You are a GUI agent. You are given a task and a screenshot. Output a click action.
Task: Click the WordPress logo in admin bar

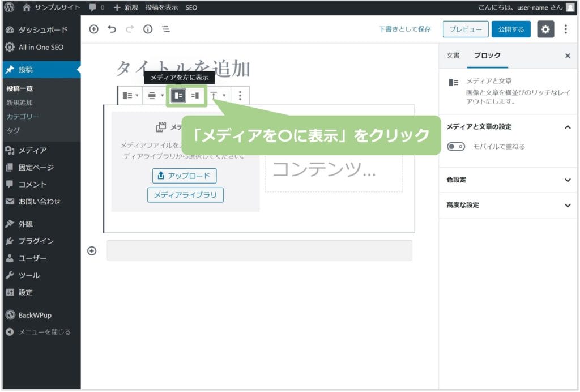[10, 7]
